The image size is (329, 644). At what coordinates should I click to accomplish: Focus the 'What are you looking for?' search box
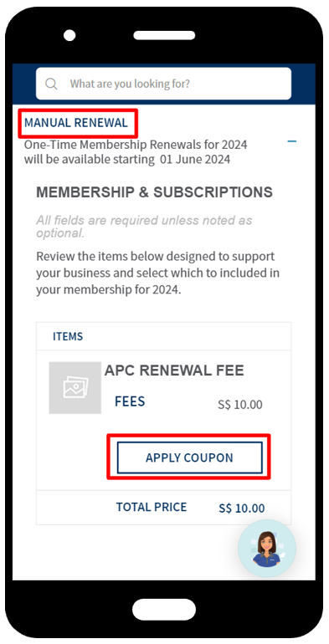coord(164,84)
